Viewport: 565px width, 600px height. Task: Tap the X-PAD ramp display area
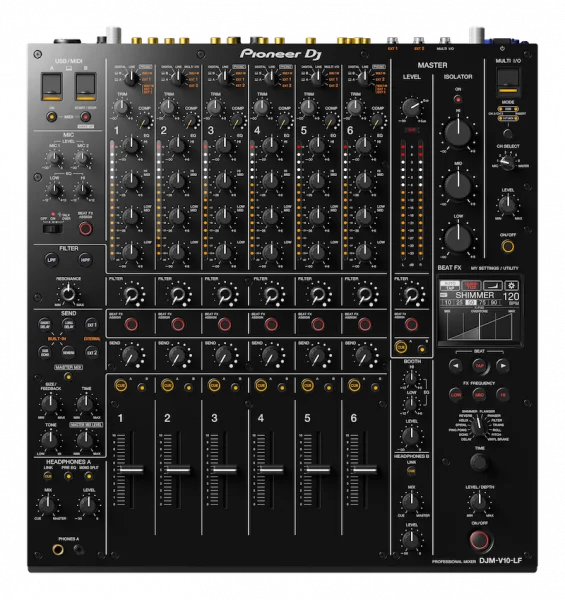[x=480, y=325]
